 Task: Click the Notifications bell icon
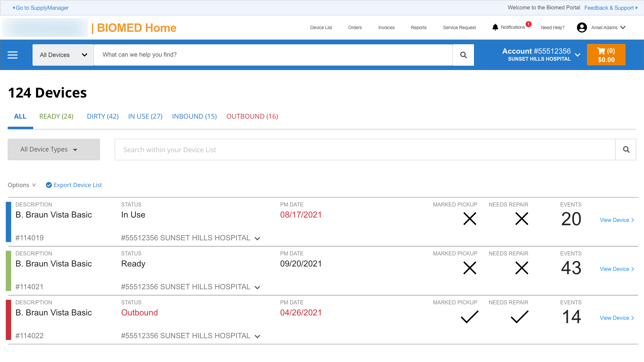tap(495, 27)
